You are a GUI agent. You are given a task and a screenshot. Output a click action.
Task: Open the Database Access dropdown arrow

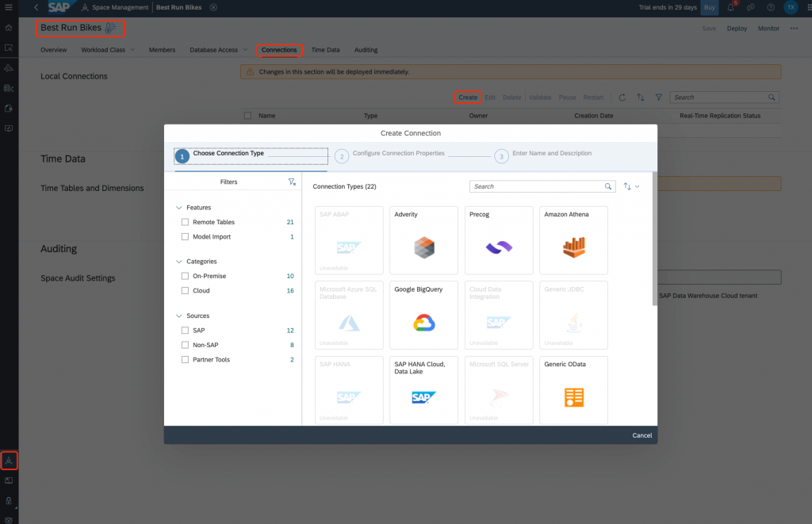click(x=245, y=50)
